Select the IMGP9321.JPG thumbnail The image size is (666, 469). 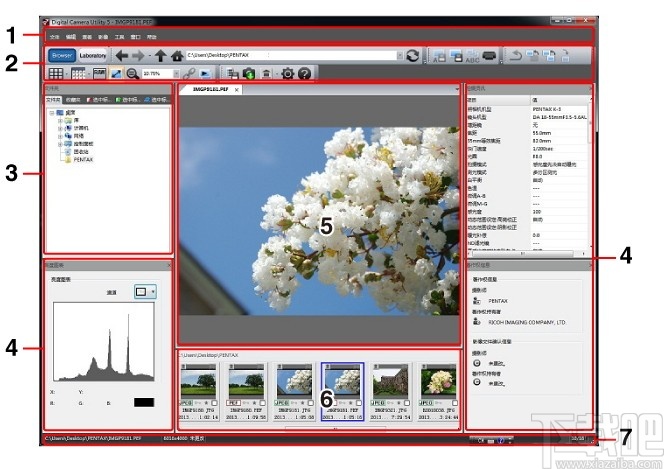(x=390, y=392)
